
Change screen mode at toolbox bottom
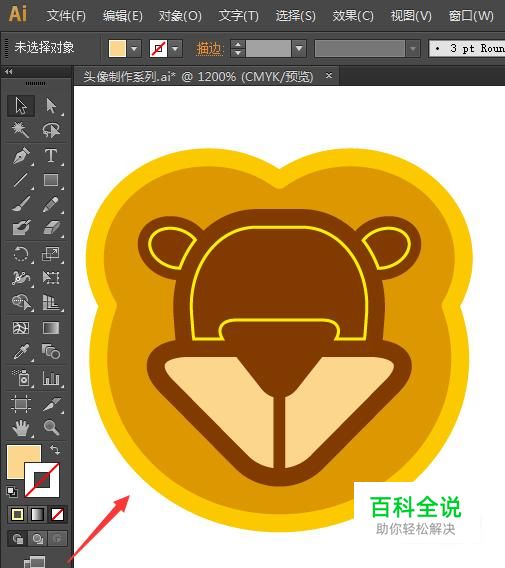click(x=35, y=561)
